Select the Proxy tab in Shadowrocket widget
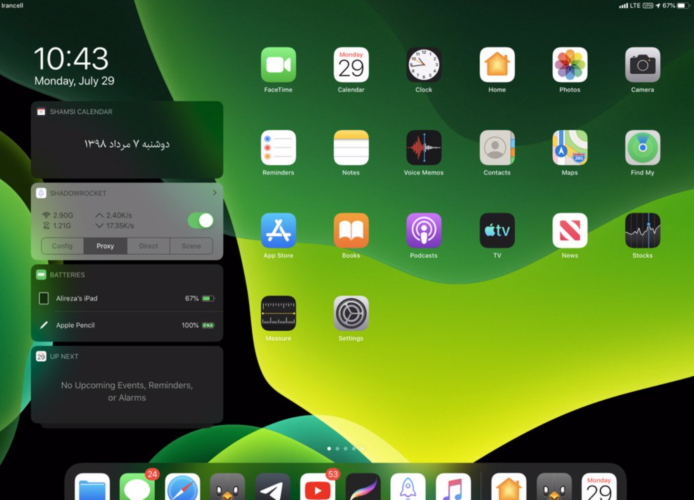 [x=105, y=246]
